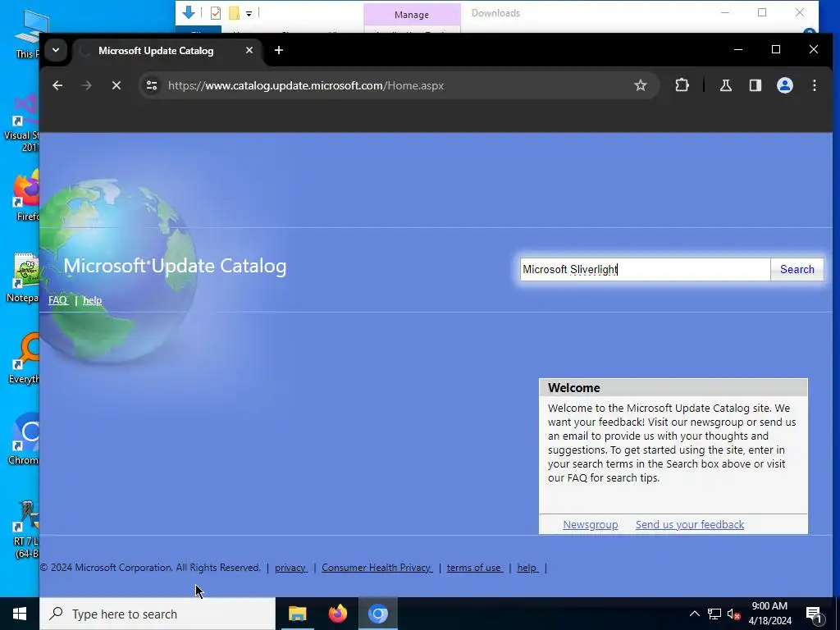The image size is (840, 630).
Task: Select This PC desktop icon
Action: 30,34
